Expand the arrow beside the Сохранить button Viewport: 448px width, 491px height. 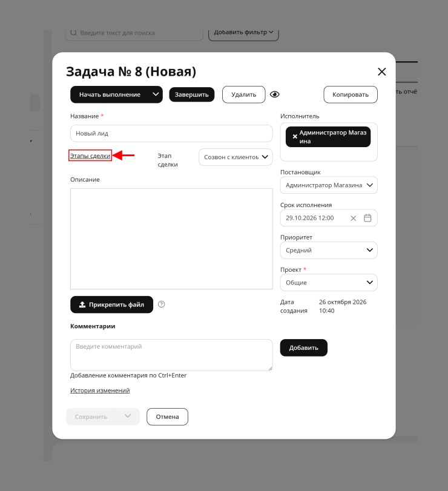[x=127, y=417]
